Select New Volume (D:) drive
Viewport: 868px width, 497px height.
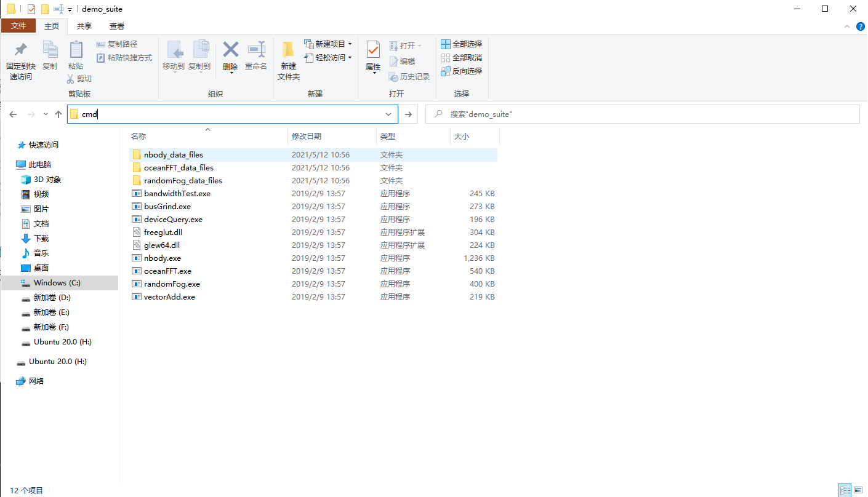pos(52,298)
